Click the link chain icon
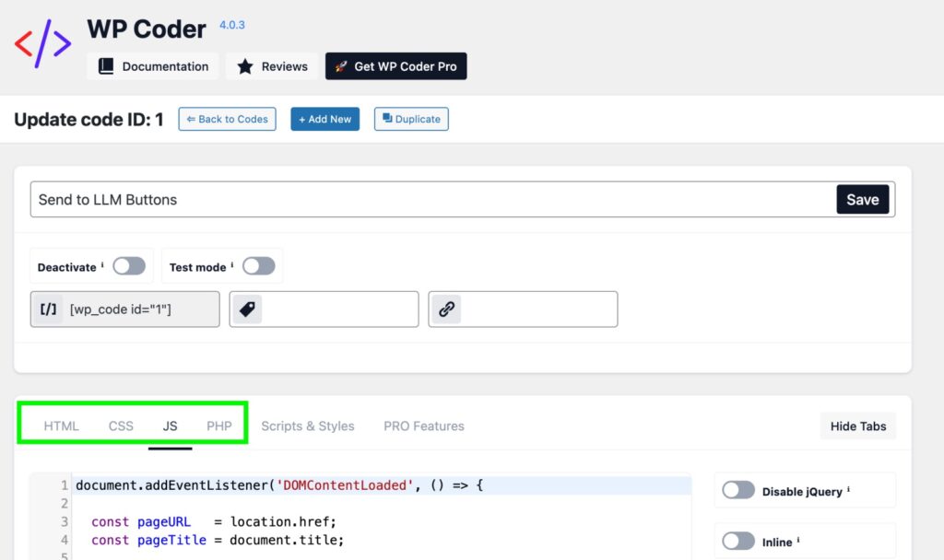 pos(447,309)
